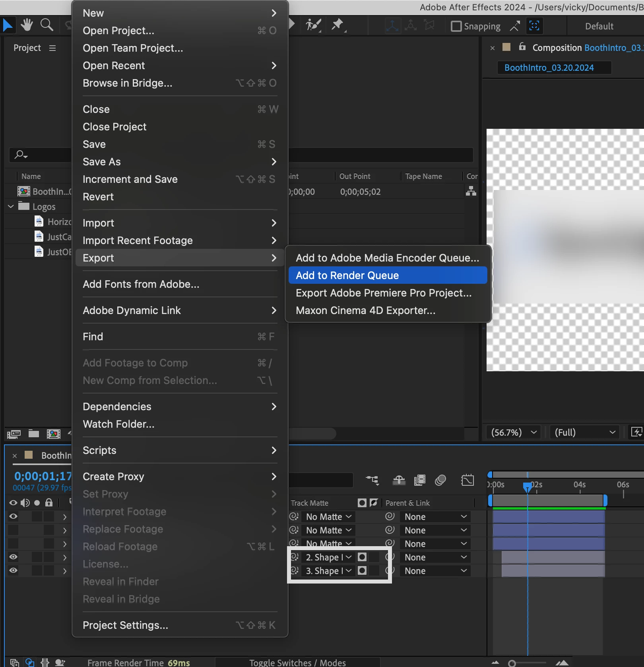This screenshot has width=644, height=667.
Task: Select the Default workspace
Action: [599, 26]
